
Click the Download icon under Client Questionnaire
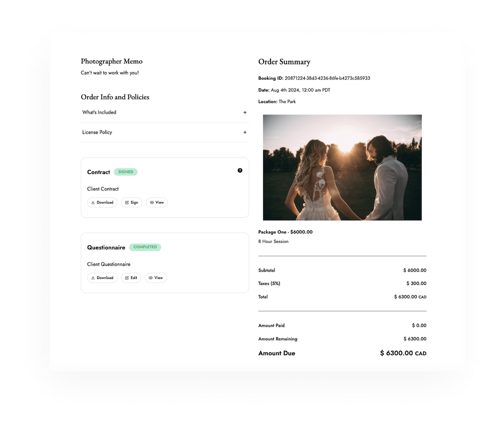click(x=93, y=278)
